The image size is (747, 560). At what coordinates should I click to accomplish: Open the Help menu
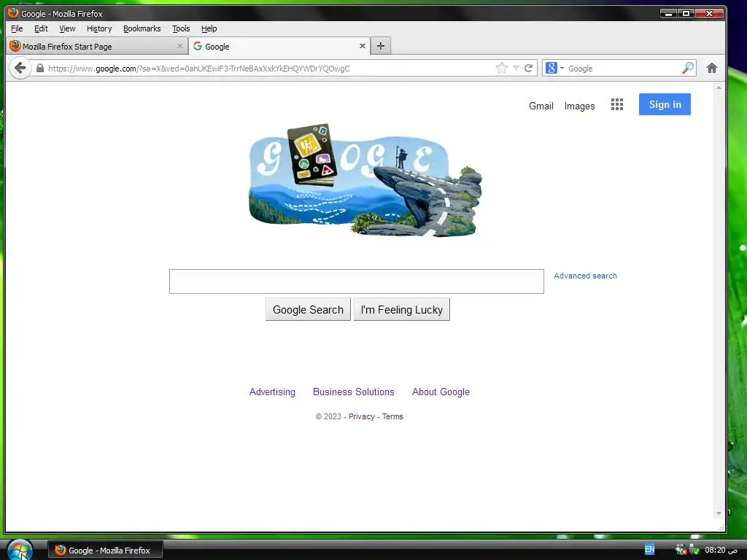(x=209, y=28)
